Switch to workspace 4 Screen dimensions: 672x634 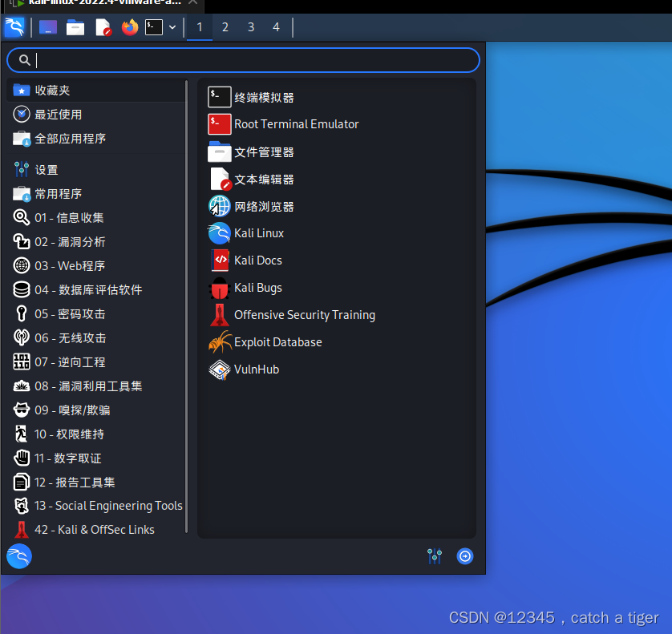[276, 27]
